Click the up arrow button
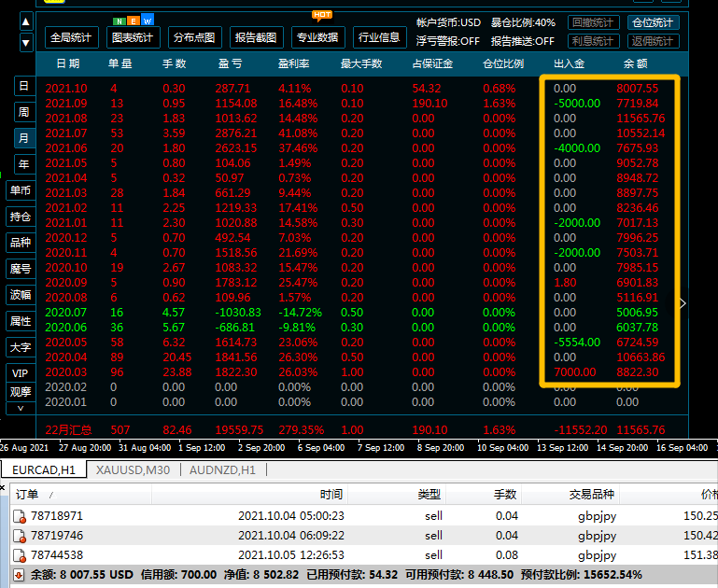The width and height of the screenshot is (718, 588). (26, 21)
